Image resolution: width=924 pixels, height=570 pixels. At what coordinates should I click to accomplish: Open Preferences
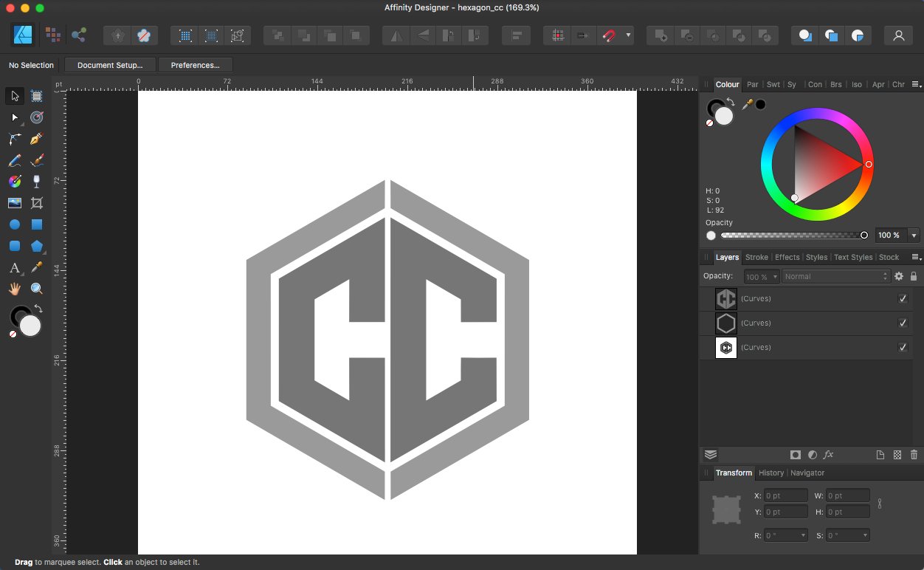pos(195,65)
